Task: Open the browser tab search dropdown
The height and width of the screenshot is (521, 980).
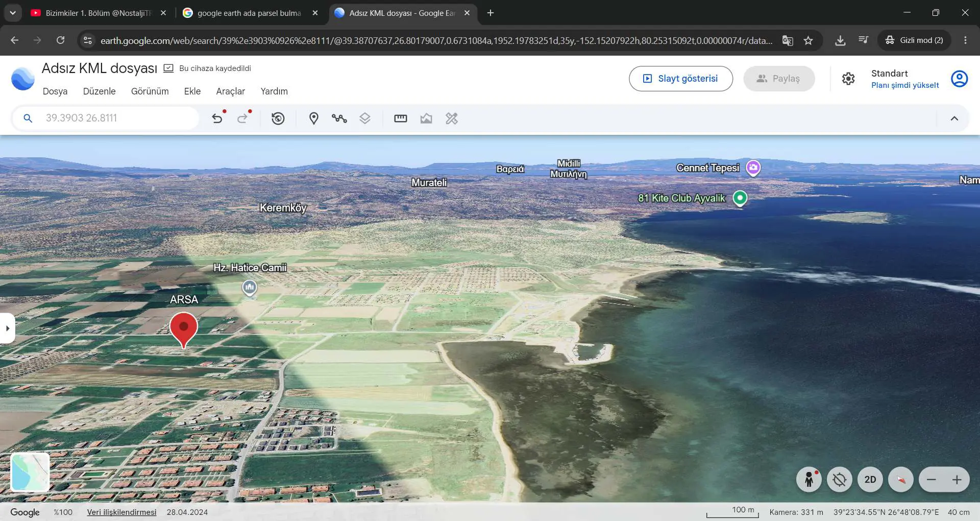Action: tap(13, 13)
